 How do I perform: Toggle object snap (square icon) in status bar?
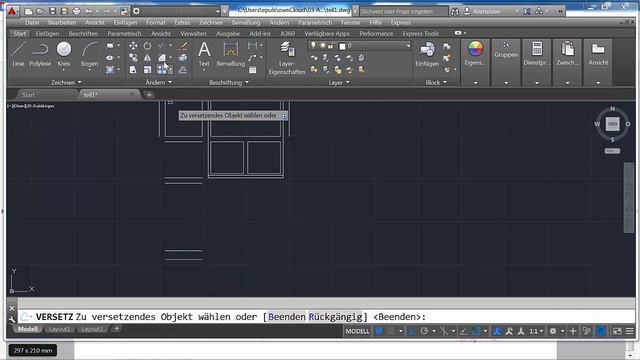click(x=476, y=331)
